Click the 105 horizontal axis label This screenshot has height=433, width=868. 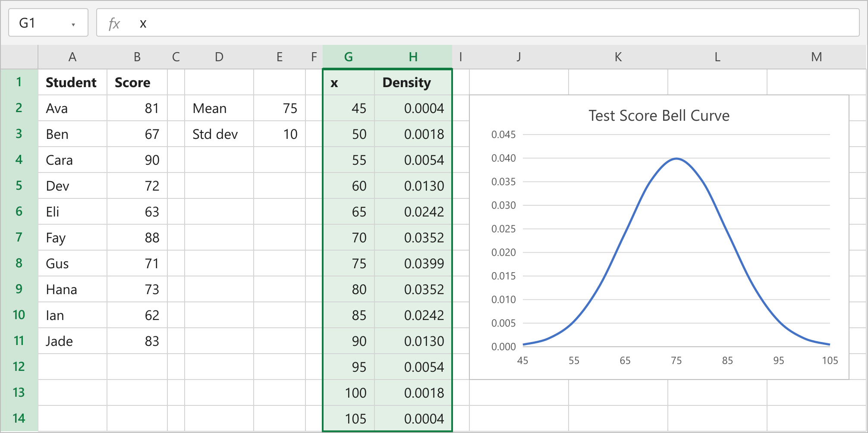click(830, 361)
